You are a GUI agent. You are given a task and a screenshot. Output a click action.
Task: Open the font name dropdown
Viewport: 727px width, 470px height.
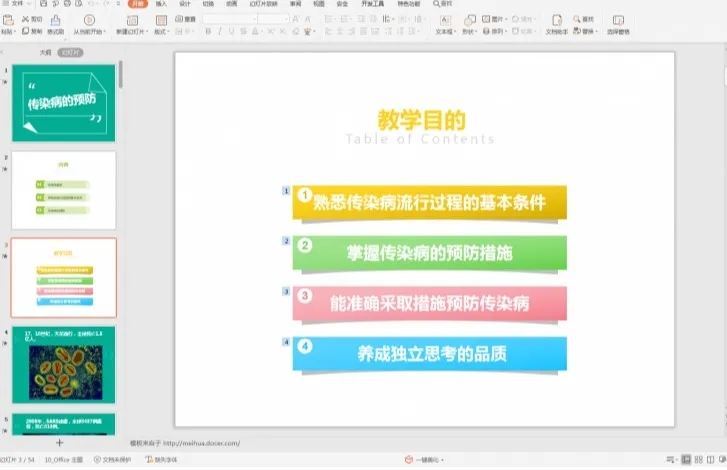[x=230, y=18]
